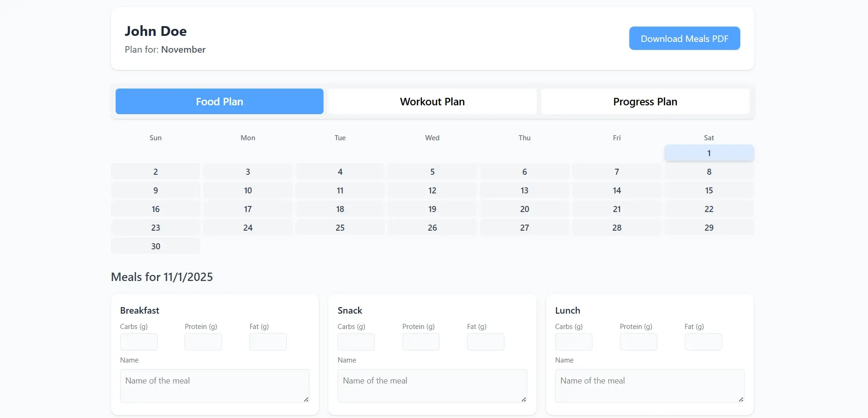This screenshot has height=418, width=868.
Task: Focus the Breakfast Carbs input field
Action: click(x=139, y=342)
